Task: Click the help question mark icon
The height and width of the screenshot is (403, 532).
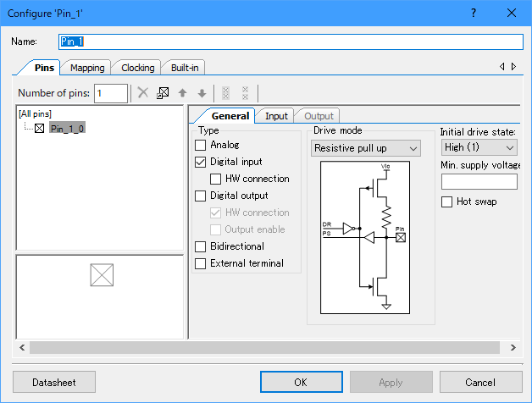Action: click(473, 13)
